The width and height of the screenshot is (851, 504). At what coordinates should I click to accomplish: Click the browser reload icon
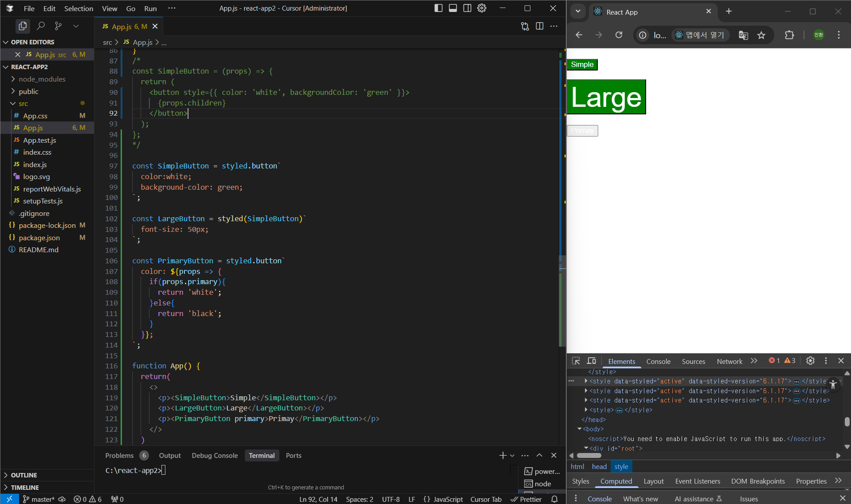tap(619, 35)
